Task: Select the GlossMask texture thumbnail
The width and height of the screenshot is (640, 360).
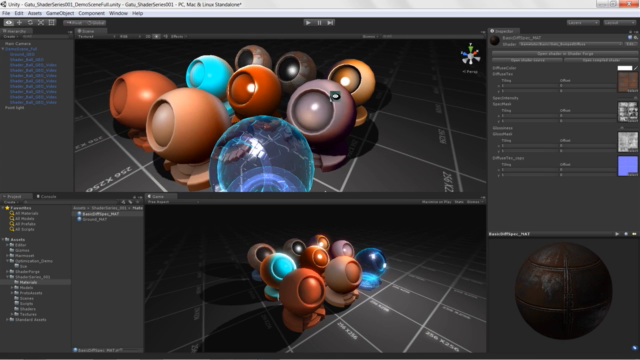Action: click(x=628, y=142)
